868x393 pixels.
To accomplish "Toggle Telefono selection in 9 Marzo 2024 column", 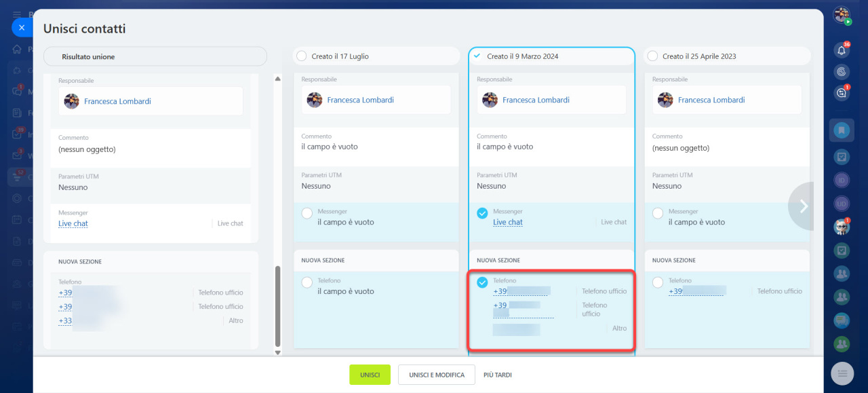I will [482, 282].
